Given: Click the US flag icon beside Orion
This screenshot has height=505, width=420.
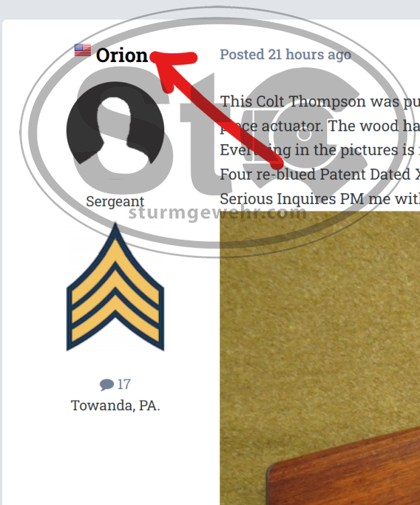Looking at the screenshot, I should [83, 50].
